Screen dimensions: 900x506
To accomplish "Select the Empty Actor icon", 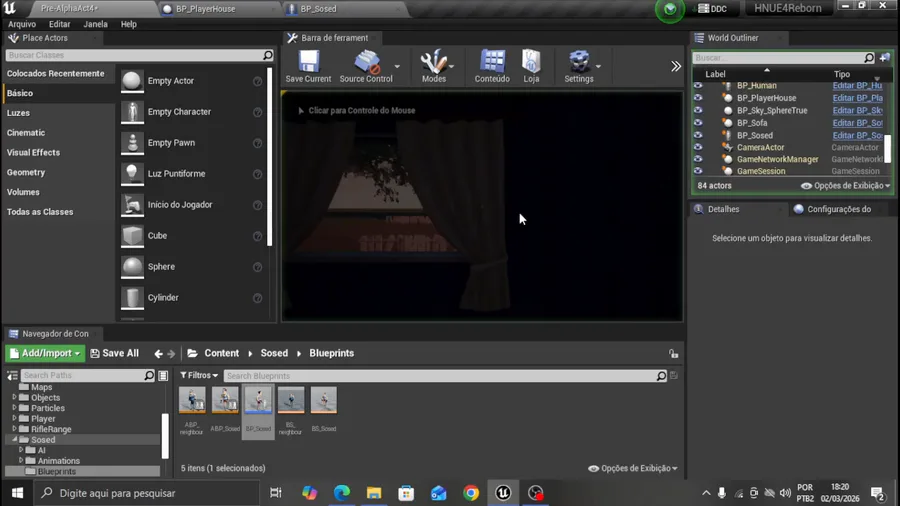I will pyautogui.click(x=132, y=81).
